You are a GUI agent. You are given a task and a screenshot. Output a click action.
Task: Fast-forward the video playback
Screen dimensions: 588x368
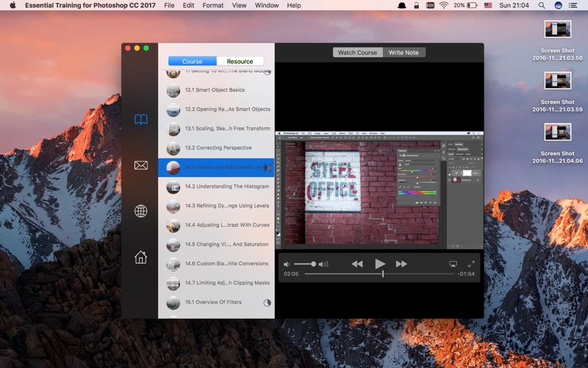point(401,264)
